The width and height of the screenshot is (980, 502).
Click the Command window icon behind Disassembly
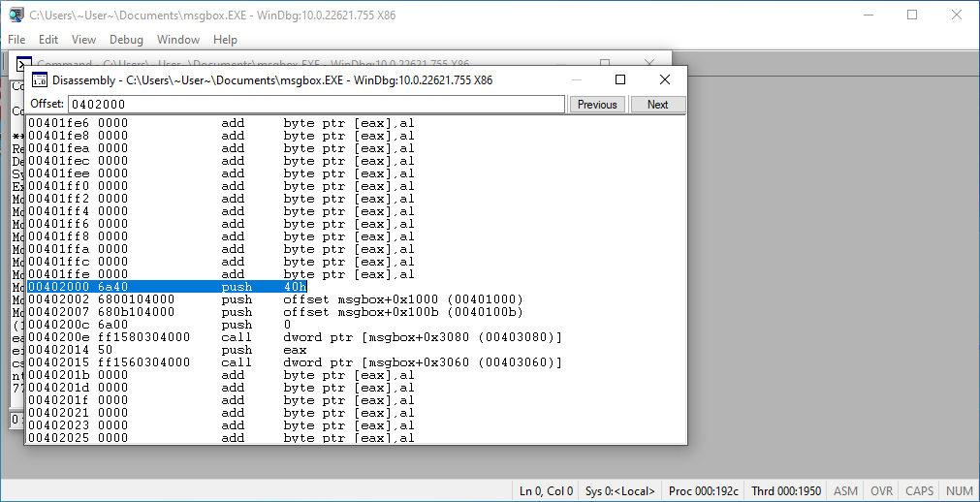point(21,65)
